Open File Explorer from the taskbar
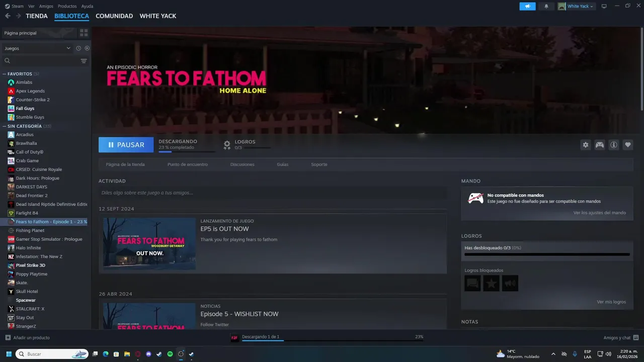This screenshot has width=644, height=362. 127,354
